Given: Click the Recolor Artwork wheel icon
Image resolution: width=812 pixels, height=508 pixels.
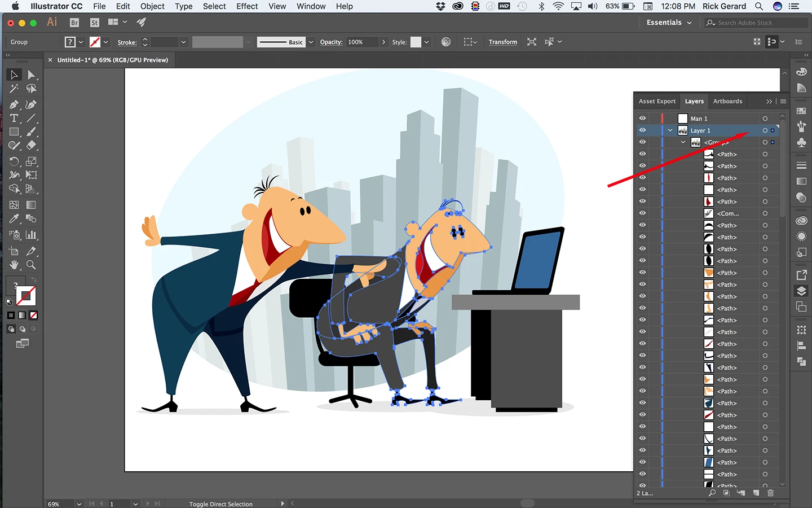Looking at the screenshot, I should tap(446, 42).
